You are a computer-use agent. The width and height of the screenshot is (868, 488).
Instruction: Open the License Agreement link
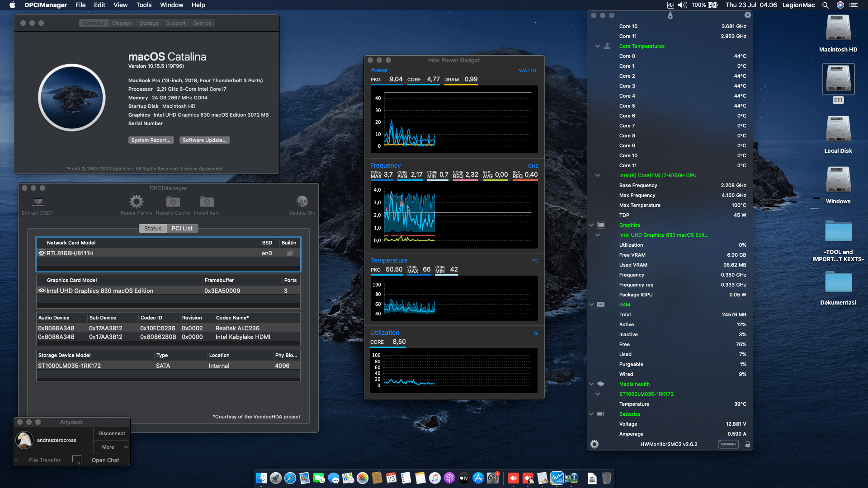click(202, 169)
